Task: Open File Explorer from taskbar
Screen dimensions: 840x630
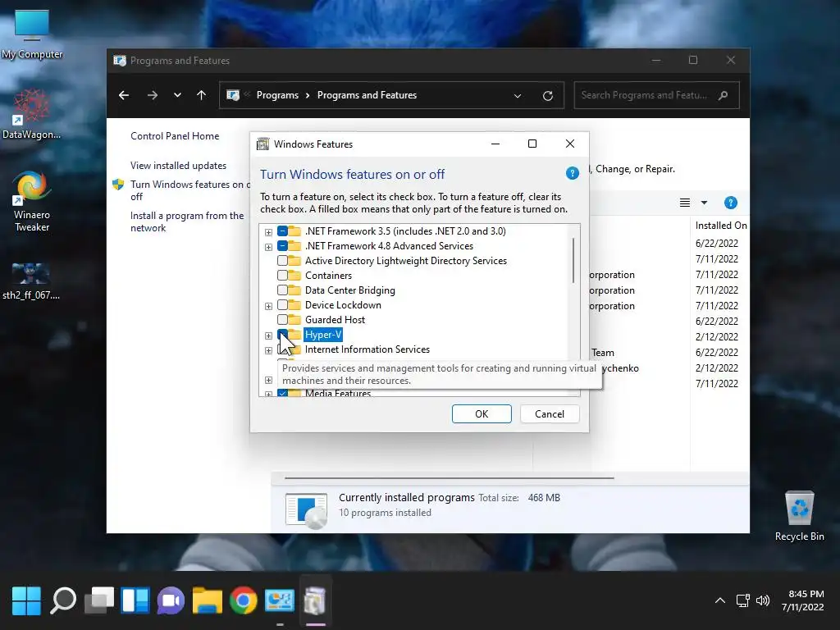Action: pos(208,600)
